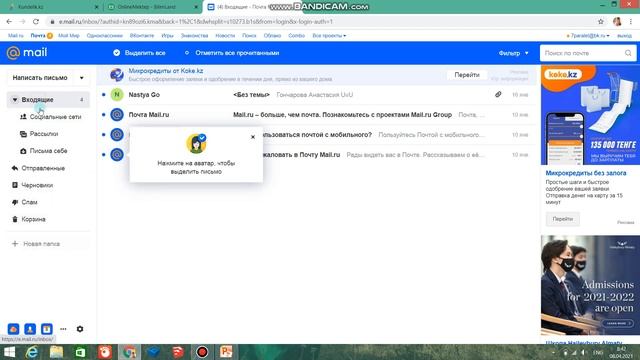Open the cloud app icon in bottom sidebar
Image resolution: width=640 pixels, height=360 pixels.
[x=13, y=329]
